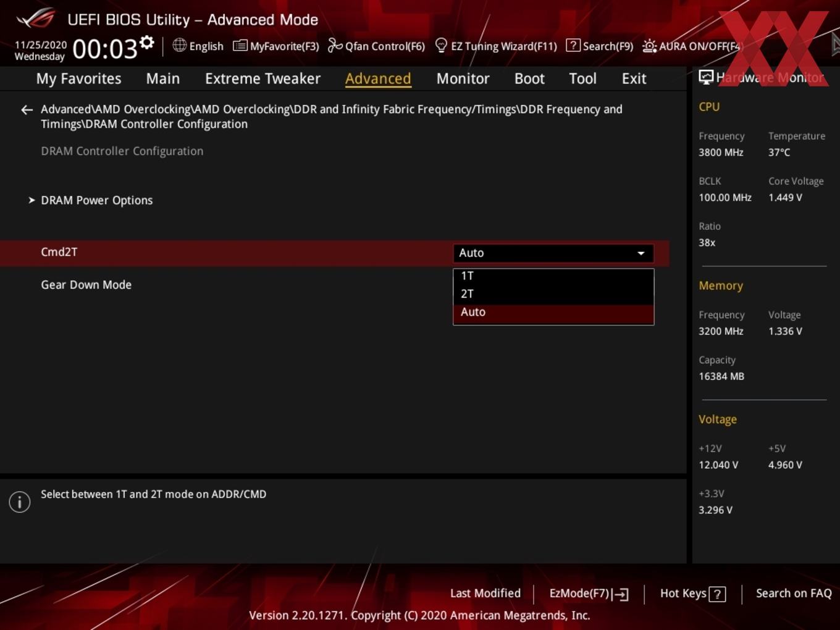
Task: Select the Gear Down Mode row
Action: pyautogui.click(x=334, y=285)
